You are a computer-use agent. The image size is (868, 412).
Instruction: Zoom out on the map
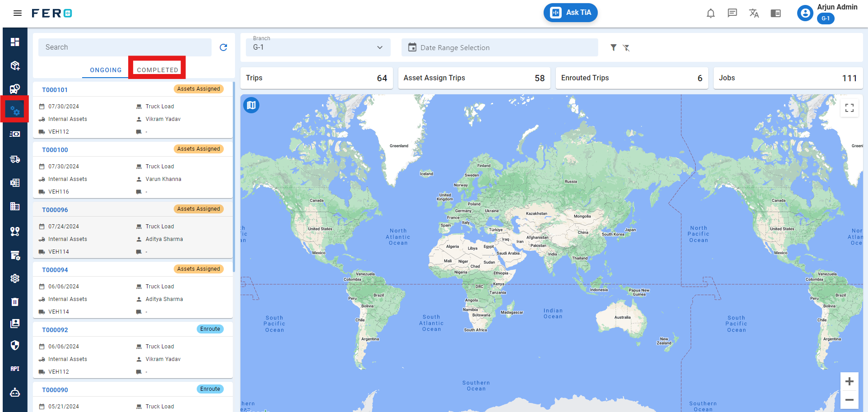pos(849,400)
